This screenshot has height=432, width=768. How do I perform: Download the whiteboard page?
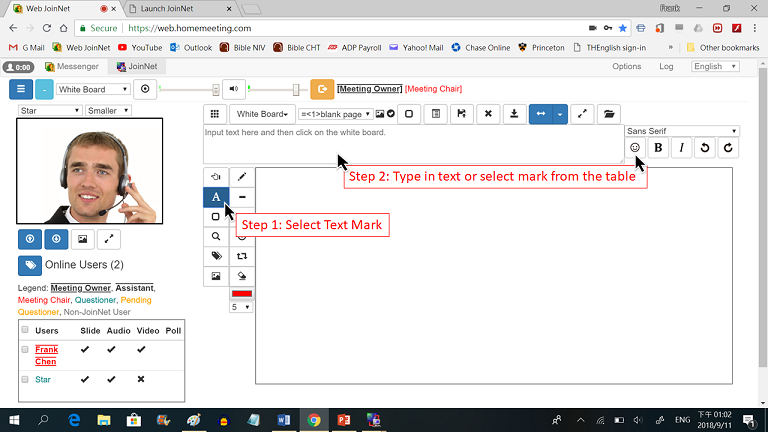coord(513,114)
